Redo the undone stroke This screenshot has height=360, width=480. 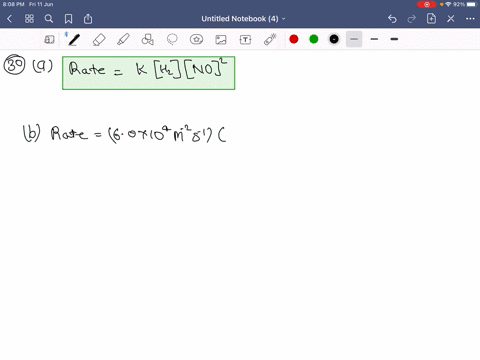point(412,19)
